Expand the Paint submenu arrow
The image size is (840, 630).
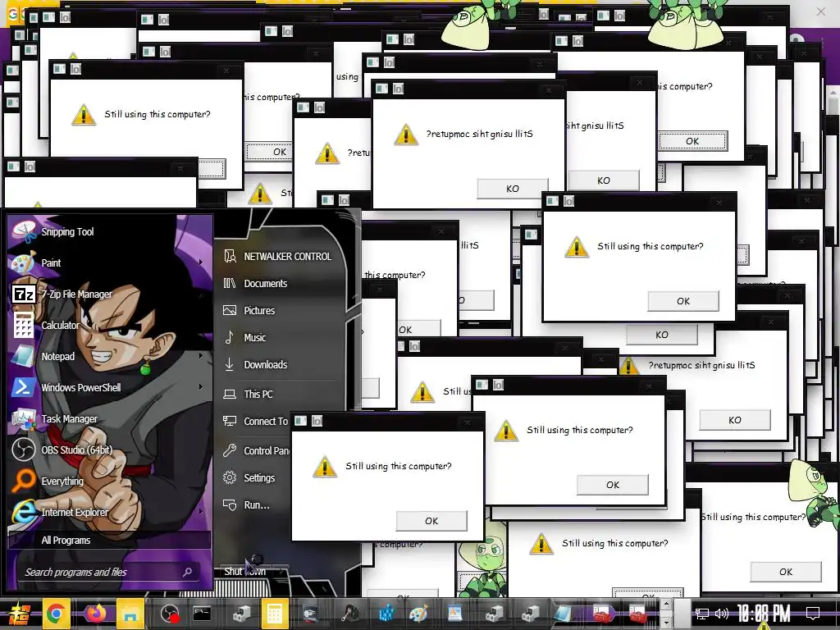(201, 262)
